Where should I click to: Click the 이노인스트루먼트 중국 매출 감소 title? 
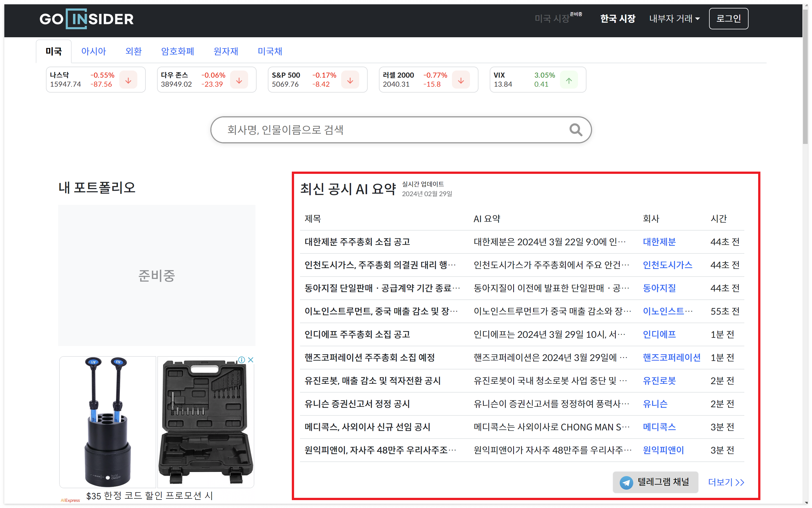pyautogui.click(x=381, y=312)
